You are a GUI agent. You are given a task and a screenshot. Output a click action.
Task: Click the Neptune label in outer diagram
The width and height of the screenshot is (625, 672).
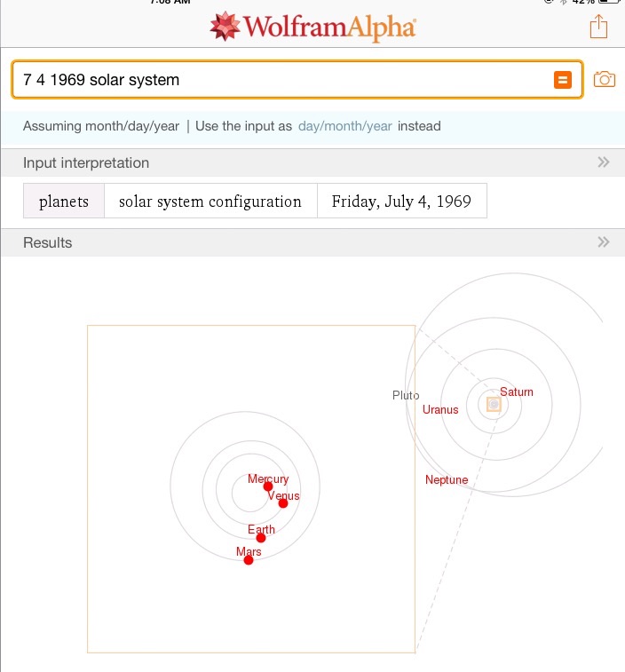pyautogui.click(x=447, y=479)
